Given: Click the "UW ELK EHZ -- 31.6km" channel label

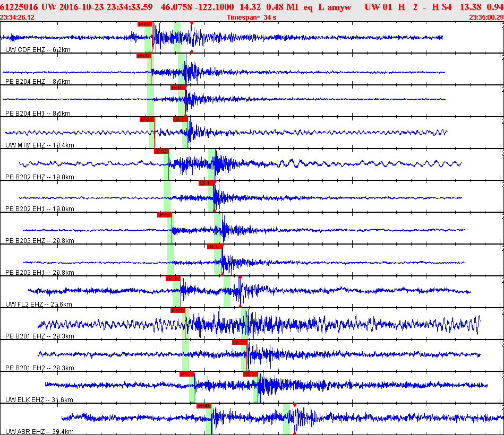Looking at the screenshot, I should 39,399.
